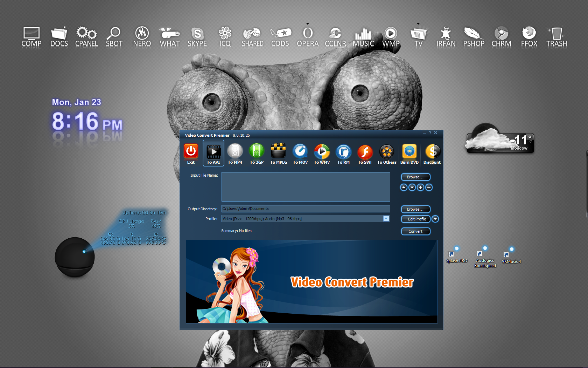Click the Video Convert Premier banner
The width and height of the screenshot is (588, 368).
coord(311,281)
